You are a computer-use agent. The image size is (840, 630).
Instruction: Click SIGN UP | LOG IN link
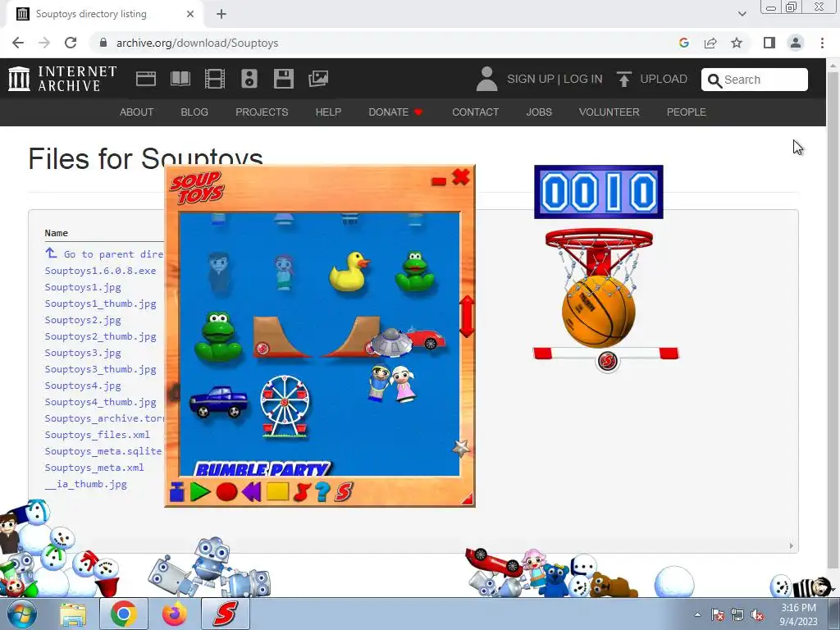click(555, 79)
